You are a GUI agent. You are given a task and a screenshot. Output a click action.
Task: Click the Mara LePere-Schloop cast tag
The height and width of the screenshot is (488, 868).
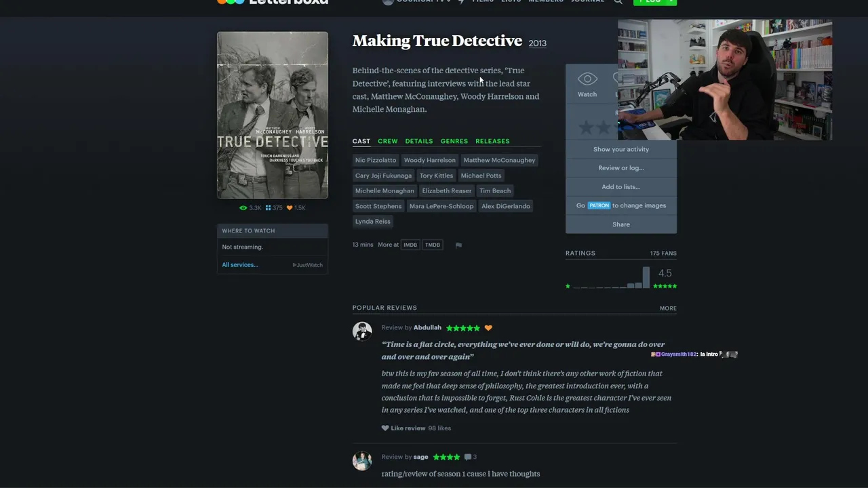pyautogui.click(x=441, y=206)
